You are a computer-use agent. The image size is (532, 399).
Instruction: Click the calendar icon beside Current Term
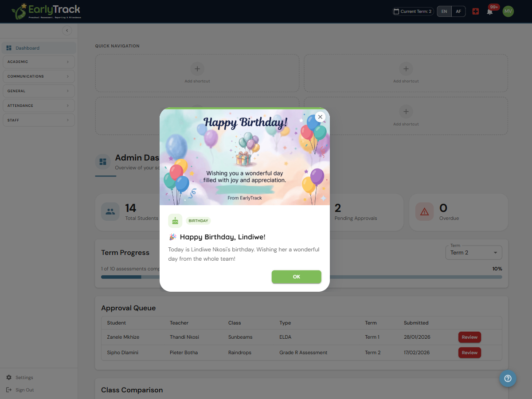tap(396, 12)
